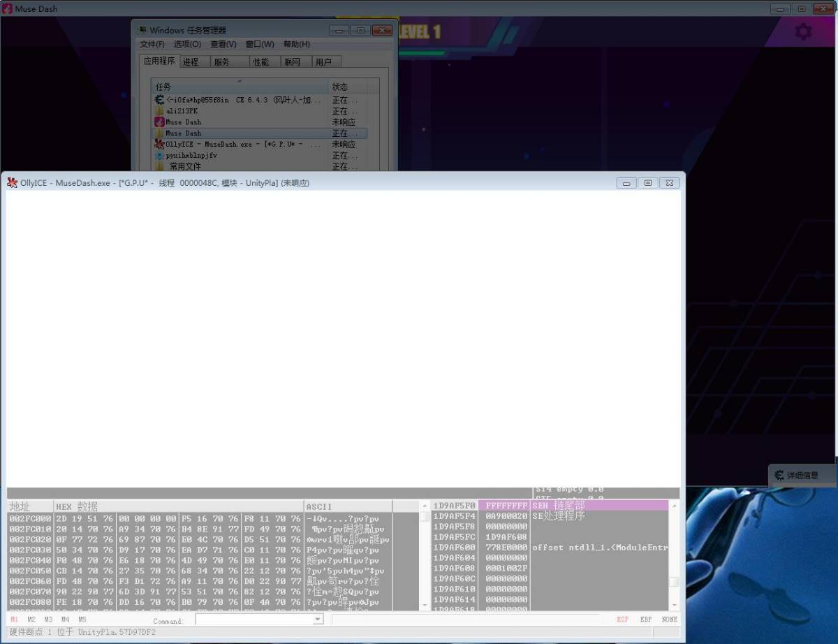838x644 pixels.
Task: Select EBP stack reference mode
Action: 646,620
